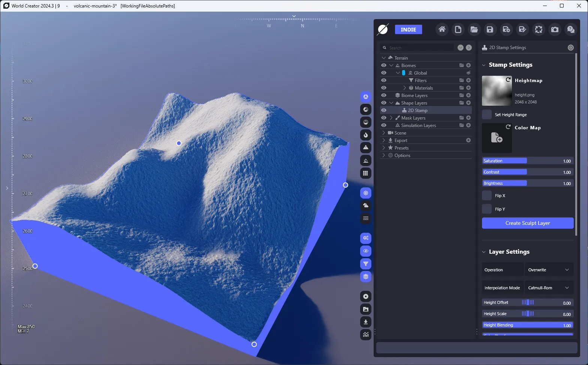This screenshot has width=588, height=365.
Task: Click the download arrow icon in viewport toolbar
Action: pyautogui.click(x=366, y=322)
